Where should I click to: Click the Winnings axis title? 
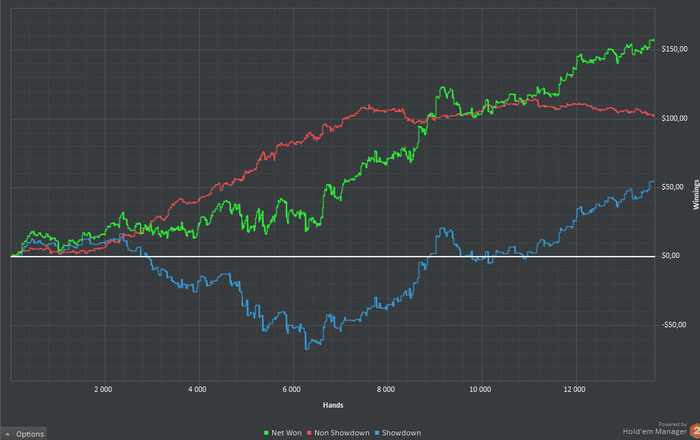coord(696,195)
